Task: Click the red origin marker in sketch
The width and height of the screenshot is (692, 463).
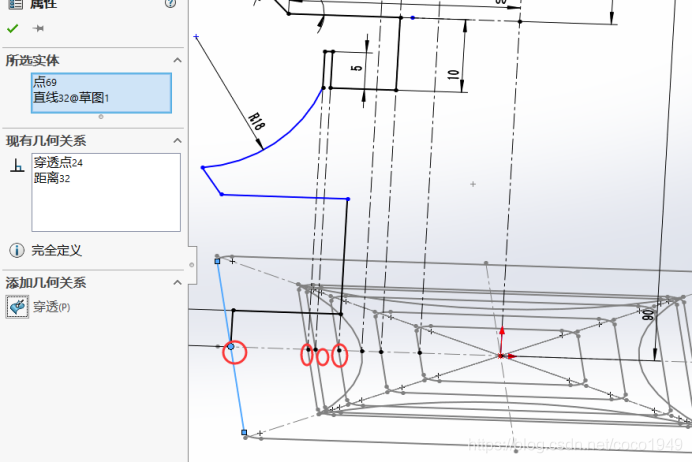Action: (502, 355)
